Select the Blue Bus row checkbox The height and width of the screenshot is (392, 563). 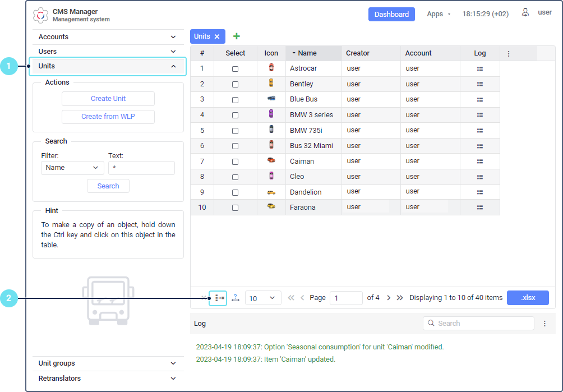point(235,100)
